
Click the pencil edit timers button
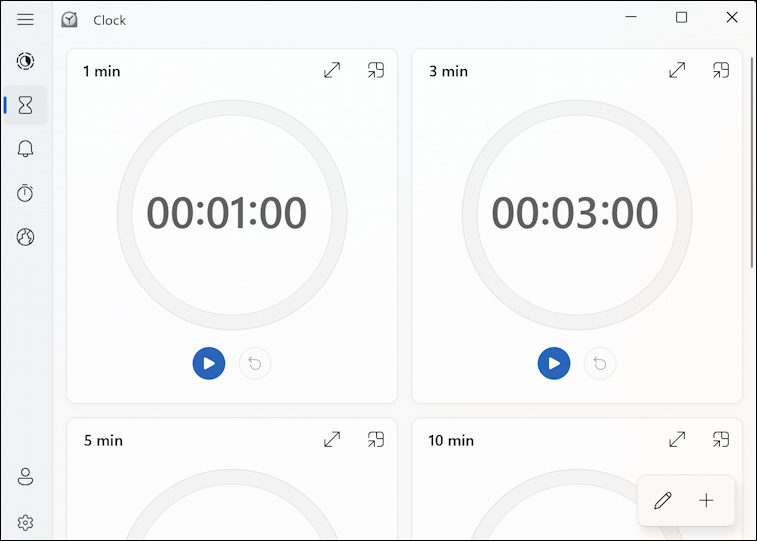click(663, 500)
